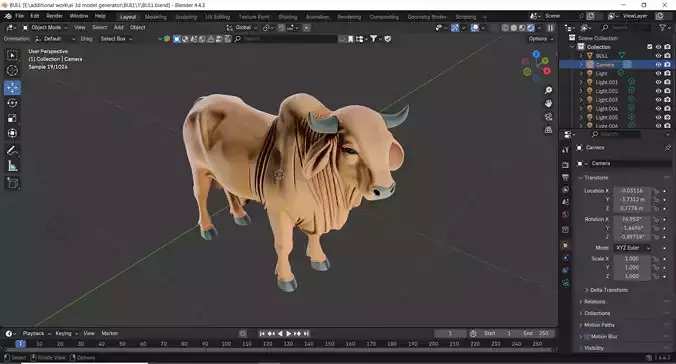Toggle viewport gizmos button
The image size is (676, 364).
click(455, 28)
